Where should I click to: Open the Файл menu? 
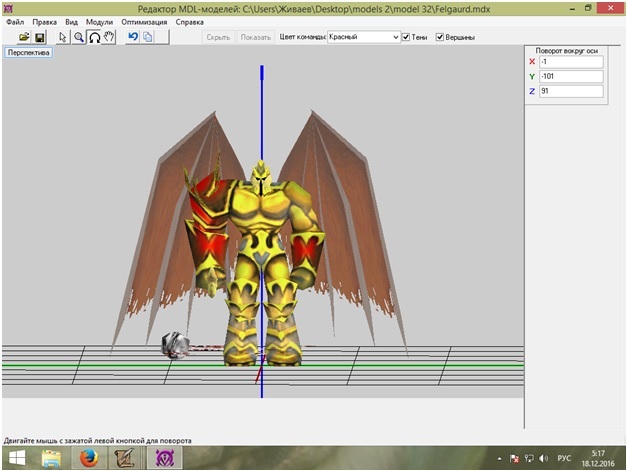[15, 21]
